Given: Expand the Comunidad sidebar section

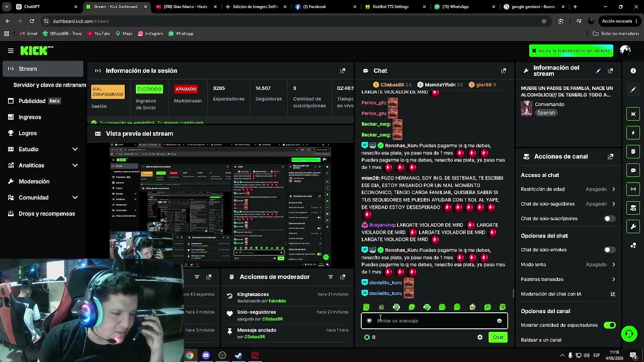Looking at the screenshot, I should point(43,198).
